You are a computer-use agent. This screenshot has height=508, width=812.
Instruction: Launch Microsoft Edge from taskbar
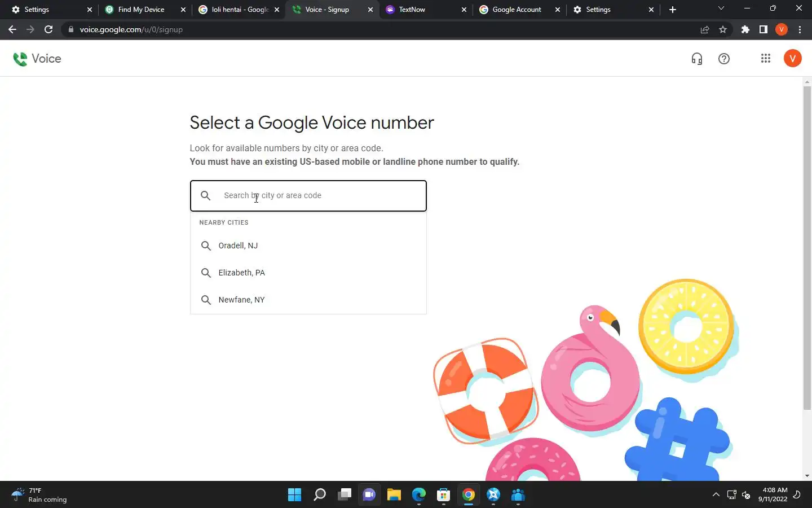tap(419, 495)
